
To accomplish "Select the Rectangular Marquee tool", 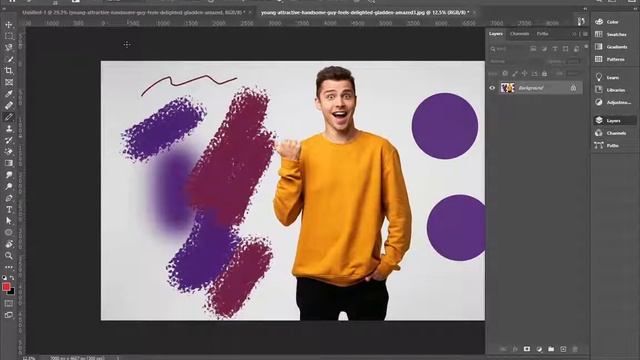I will click(9, 36).
